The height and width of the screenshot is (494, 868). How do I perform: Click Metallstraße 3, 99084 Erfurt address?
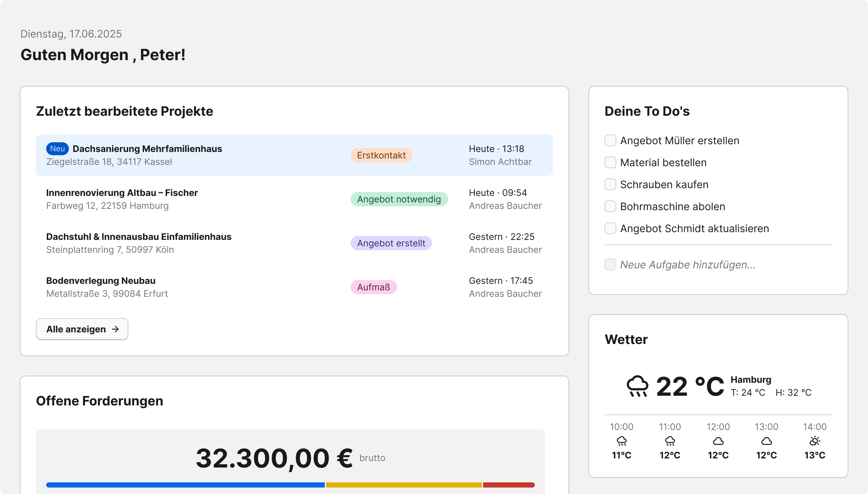point(107,294)
